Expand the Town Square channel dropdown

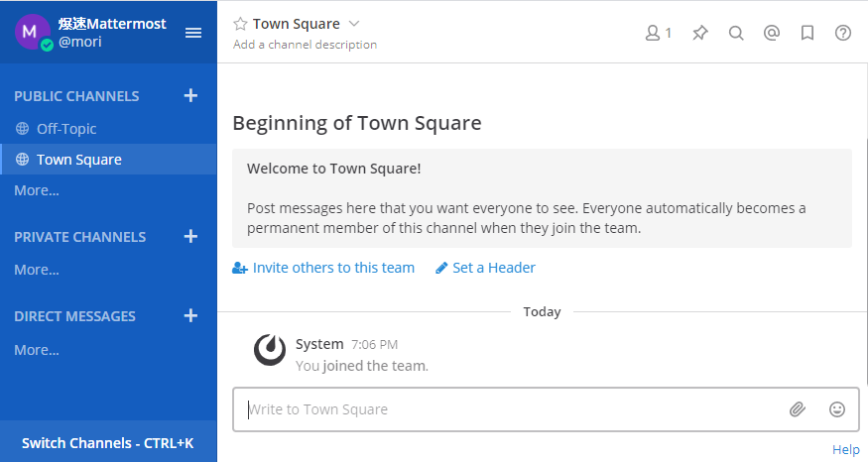pyautogui.click(x=354, y=24)
